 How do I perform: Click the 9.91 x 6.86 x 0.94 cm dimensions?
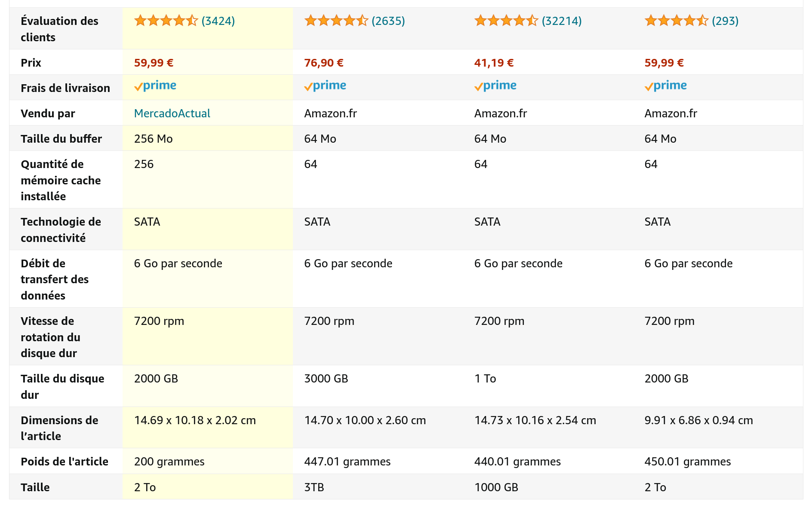(698, 420)
